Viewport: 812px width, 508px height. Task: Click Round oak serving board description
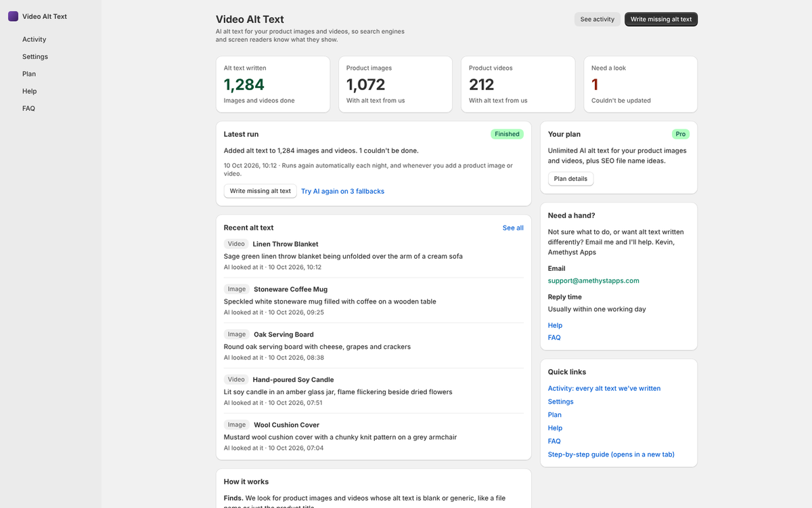click(317, 347)
